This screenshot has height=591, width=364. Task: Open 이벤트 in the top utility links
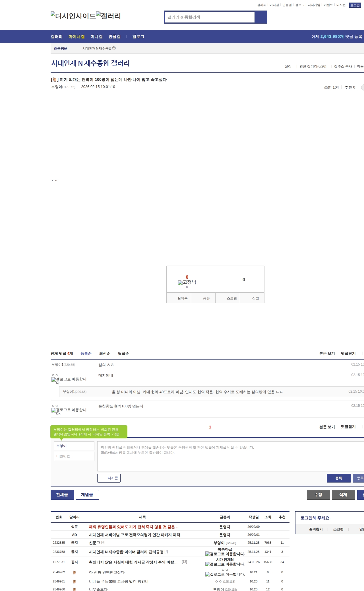[x=328, y=5]
